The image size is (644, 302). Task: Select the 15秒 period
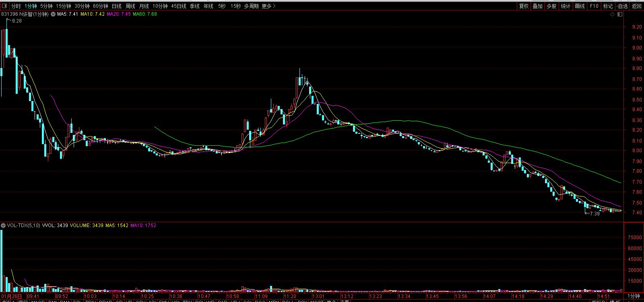(236, 6)
